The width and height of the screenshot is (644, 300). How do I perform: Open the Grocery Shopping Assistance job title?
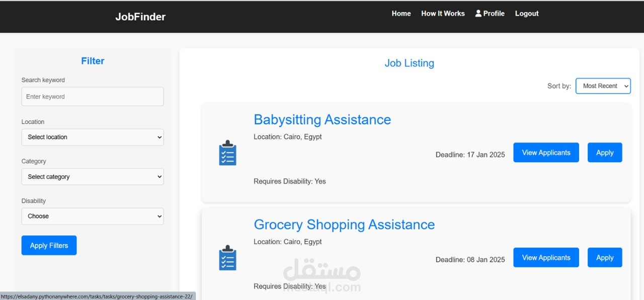click(x=344, y=224)
